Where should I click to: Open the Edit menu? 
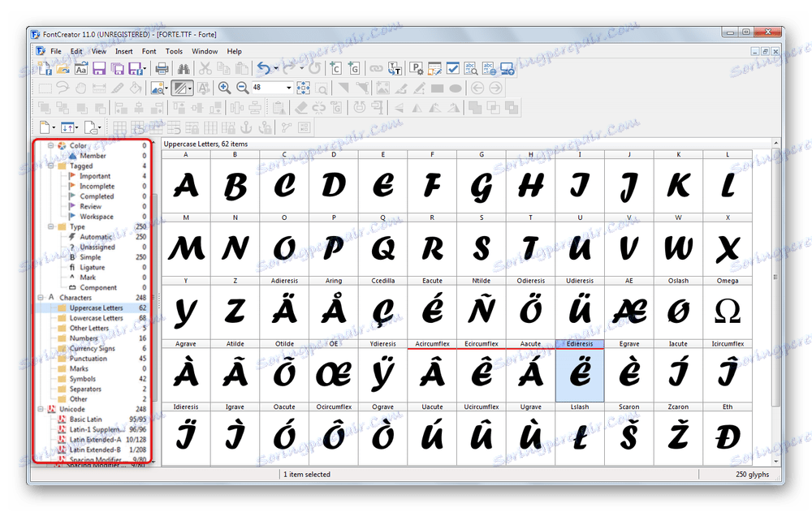point(76,51)
